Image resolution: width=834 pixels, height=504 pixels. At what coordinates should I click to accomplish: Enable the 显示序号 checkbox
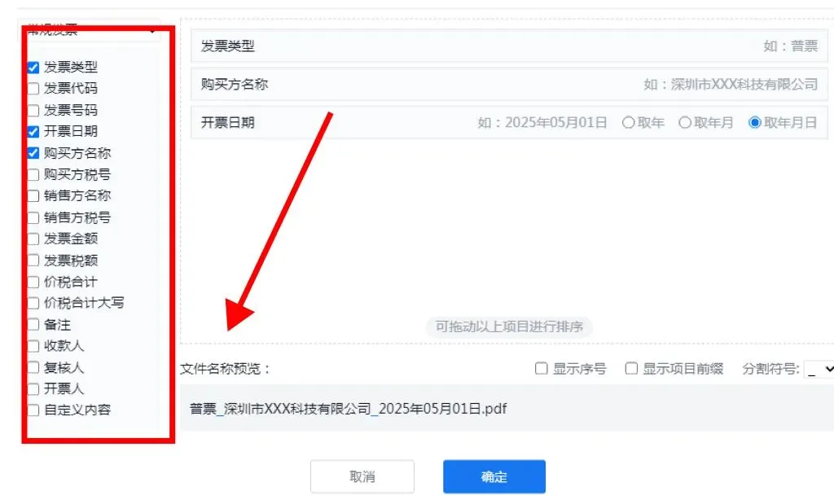tap(541, 368)
